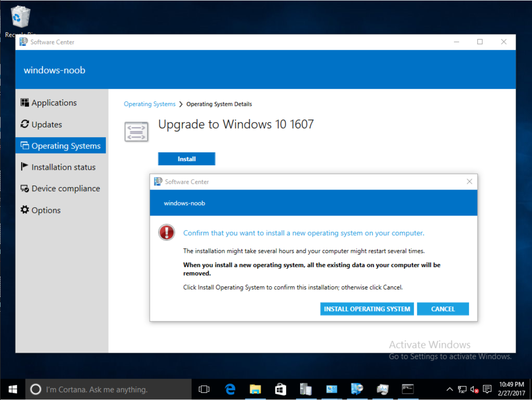The image size is (532, 400).
Task: Open Device compliance page
Action: click(61, 189)
